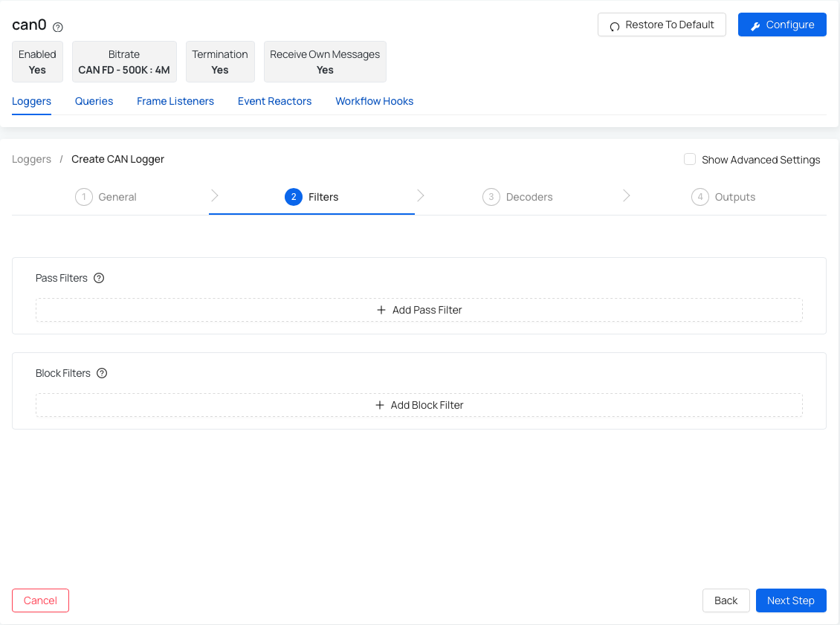Proceed with the Next Step button

tap(790, 600)
